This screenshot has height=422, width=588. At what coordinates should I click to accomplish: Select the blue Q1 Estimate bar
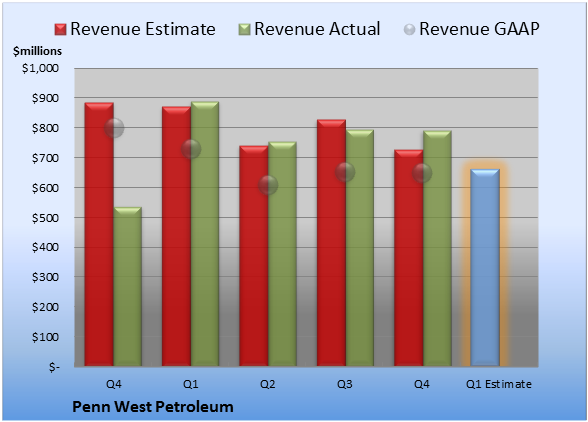(x=485, y=267)
